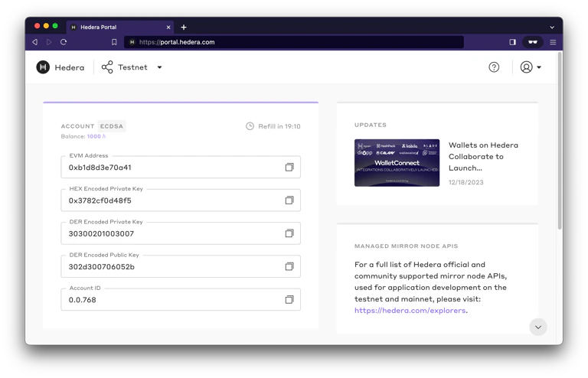
Task: Open the Brave private glasses icon
Action: point(533,42)
